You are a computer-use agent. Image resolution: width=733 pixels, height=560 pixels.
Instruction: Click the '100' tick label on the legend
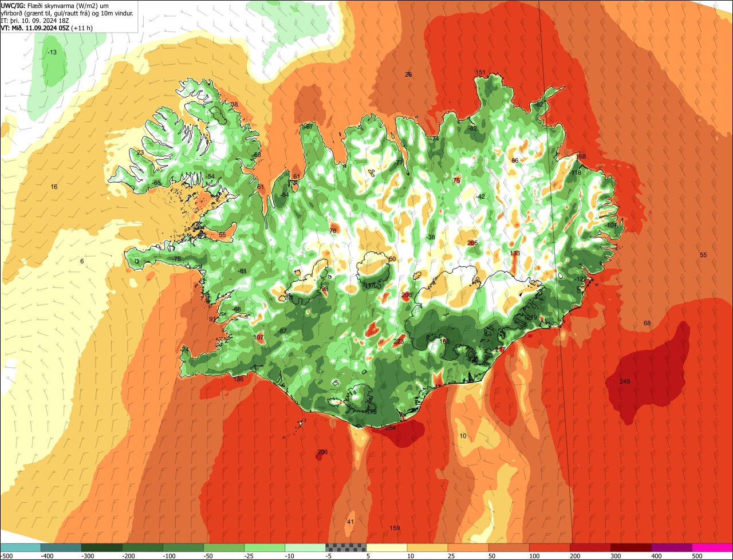point(534,555)
